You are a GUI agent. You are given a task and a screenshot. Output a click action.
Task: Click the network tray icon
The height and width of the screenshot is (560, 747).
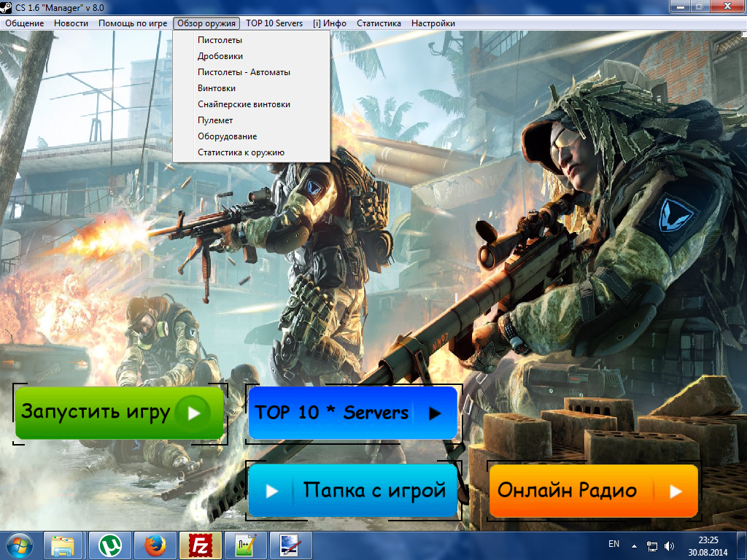tap(651, 546)
